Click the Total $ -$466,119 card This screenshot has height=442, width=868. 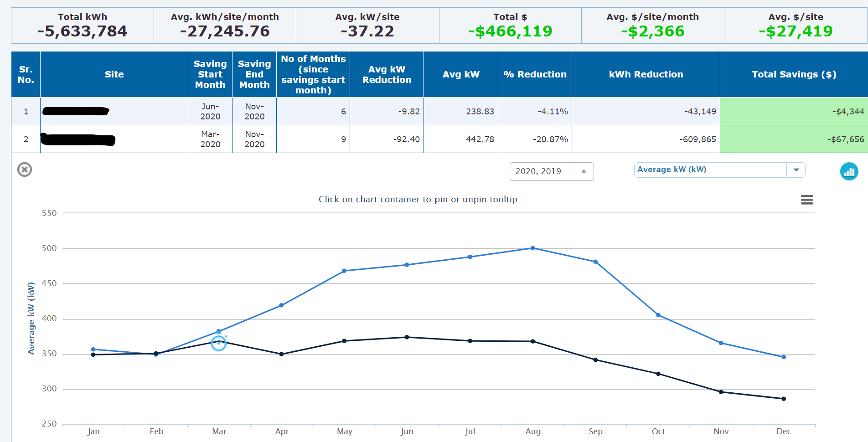tap(510, 26)
